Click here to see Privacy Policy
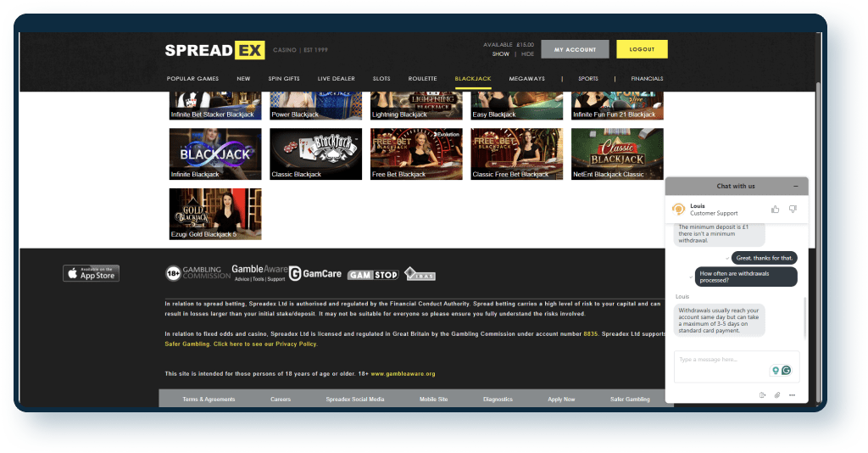 tap(265, 344)
